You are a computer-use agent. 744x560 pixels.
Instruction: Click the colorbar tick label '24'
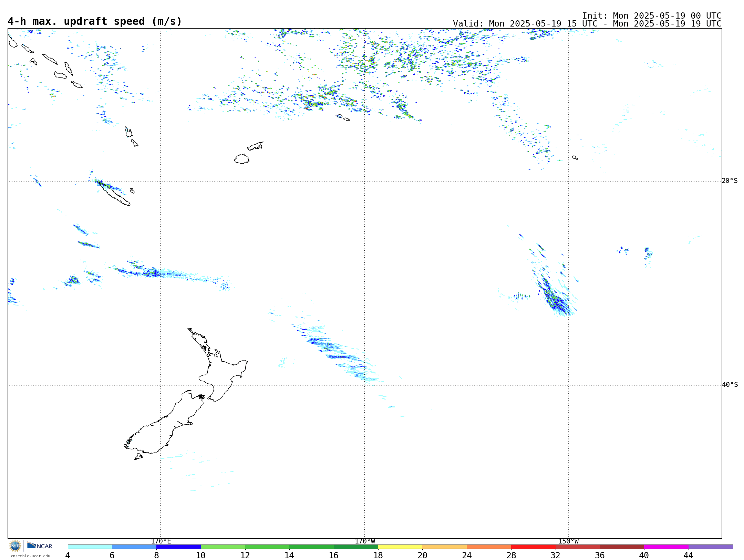coord(467,555)
